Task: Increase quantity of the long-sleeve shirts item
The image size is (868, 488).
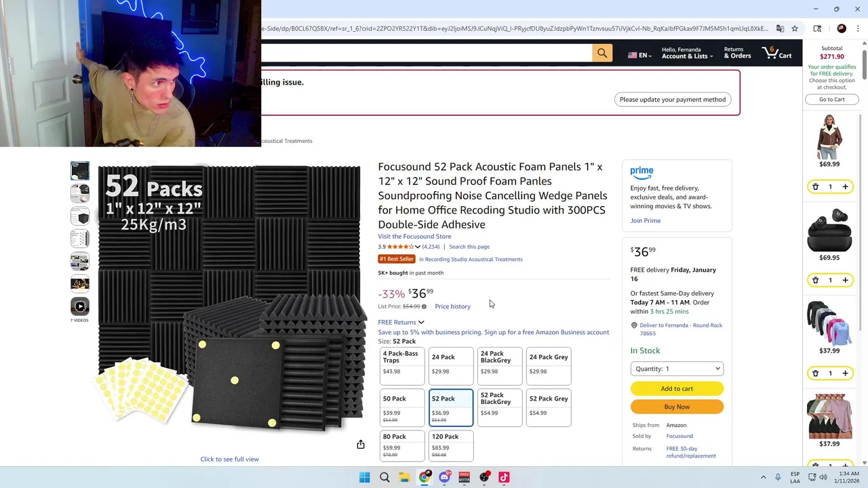Action: click(845, 373)
